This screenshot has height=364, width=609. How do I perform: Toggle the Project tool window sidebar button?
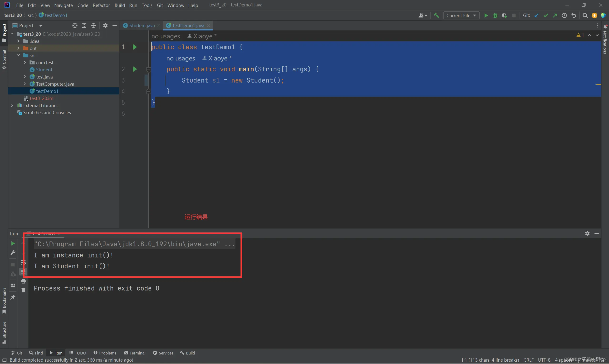(4, 32)
